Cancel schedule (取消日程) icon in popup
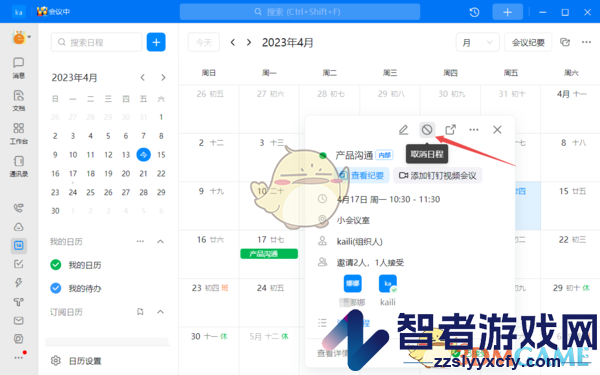Screen dimensions: 600x375 coord(427,130)
